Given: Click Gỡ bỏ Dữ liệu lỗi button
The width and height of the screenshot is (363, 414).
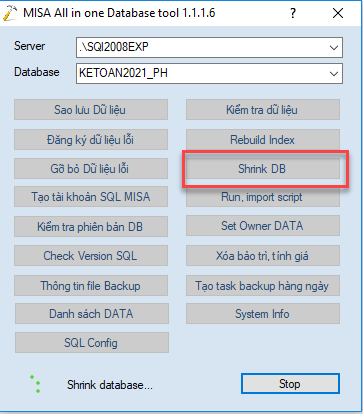Looking at the screenshot, I should click(91, 169).
